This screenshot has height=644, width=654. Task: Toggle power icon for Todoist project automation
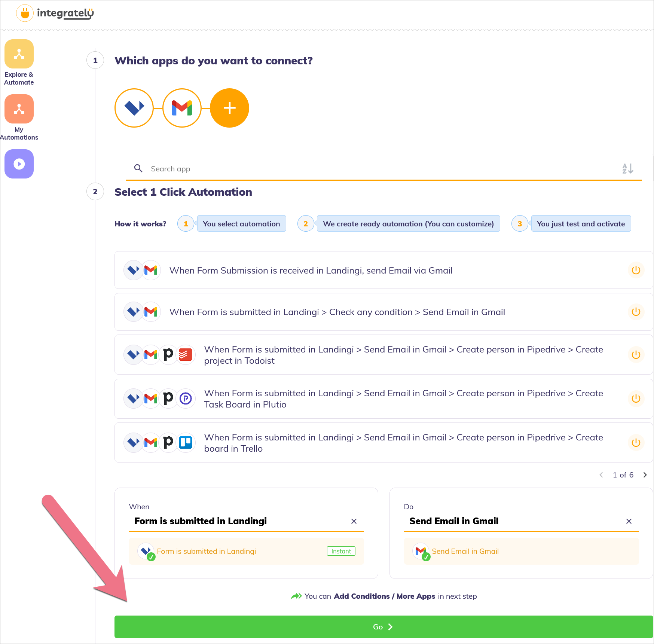click(x=636, y=355)
